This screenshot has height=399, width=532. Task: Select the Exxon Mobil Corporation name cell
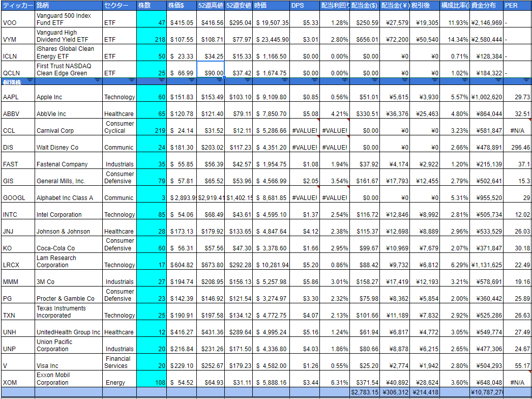pyautogui.click(x=68, y=379)
